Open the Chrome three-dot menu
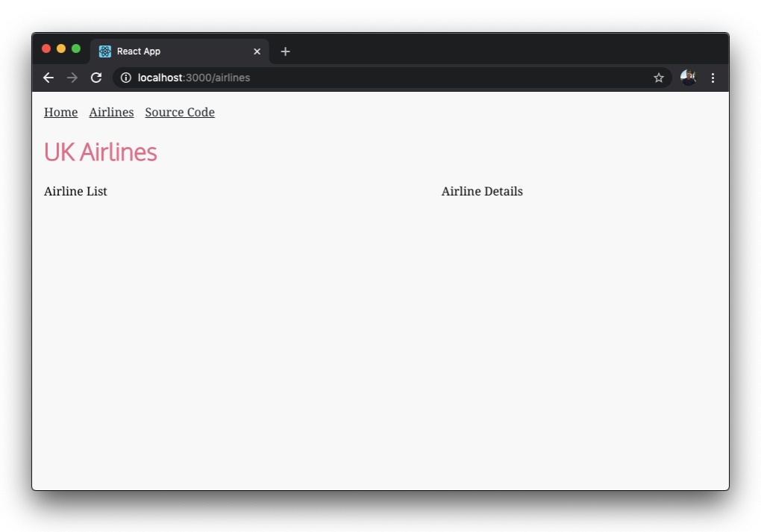The image size is (761, 532). click(713, 78)
